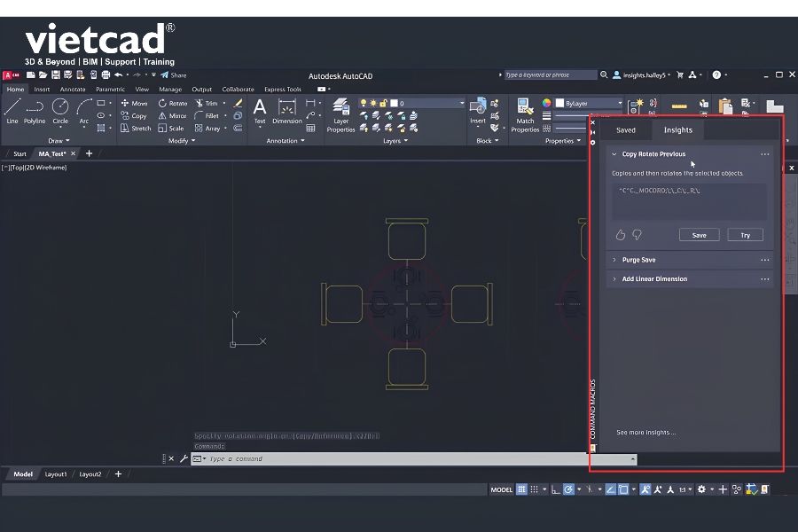The height and width of the screenshot is (532, 798).
Task: Toggle polar tracking in status bar
Action: [568, 489]
